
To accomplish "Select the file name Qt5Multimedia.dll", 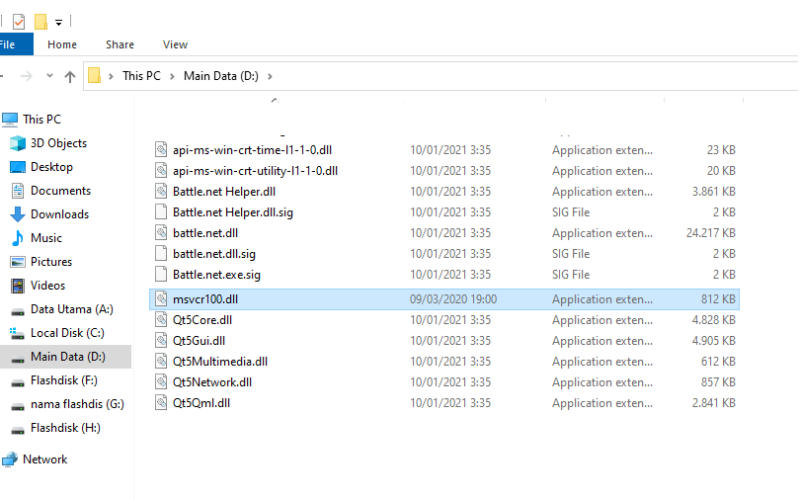I will click(220, 361).
